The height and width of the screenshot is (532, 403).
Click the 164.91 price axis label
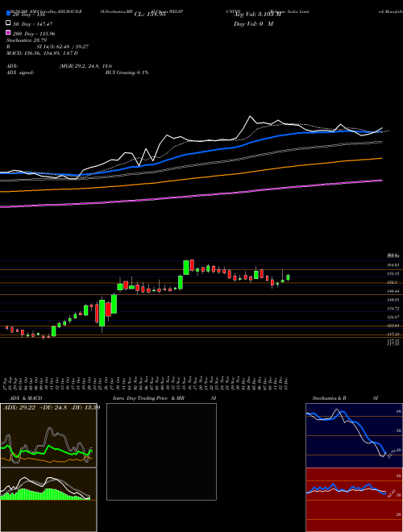point(393,265)
